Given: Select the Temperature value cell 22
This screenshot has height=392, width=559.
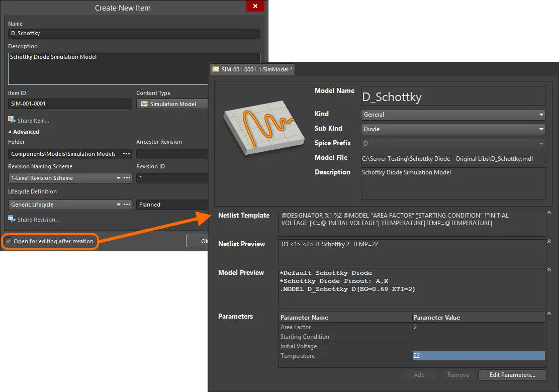Looking at the screenshot, I should (479, 356).
